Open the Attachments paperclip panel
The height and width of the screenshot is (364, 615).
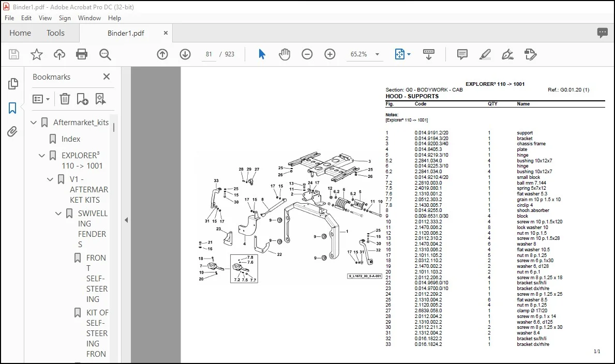tap(12, 131)
